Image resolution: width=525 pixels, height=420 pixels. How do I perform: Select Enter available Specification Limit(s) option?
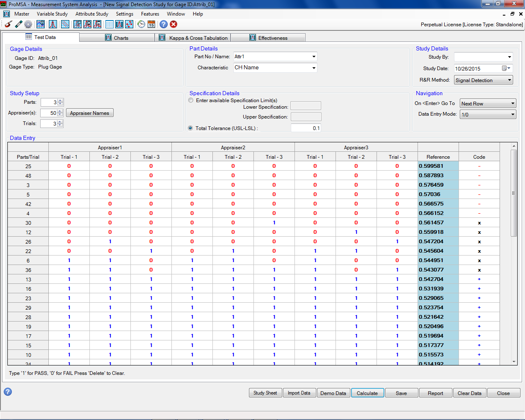coord(191,100)
